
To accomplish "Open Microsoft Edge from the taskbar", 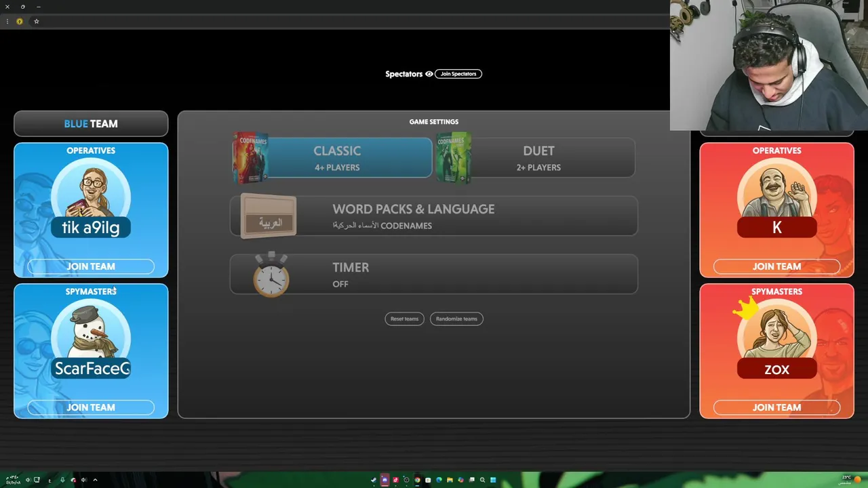I will tap(439, 480).
